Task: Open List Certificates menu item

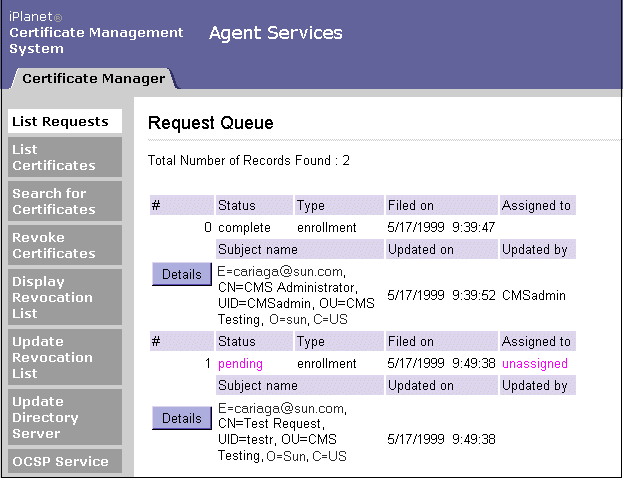Action: [x=54, y=157]
